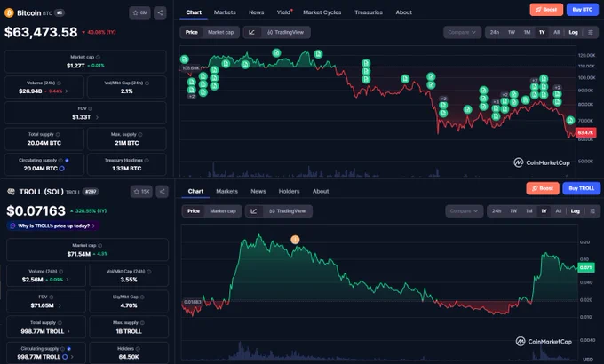This screenshot has width=604, height=364.
Task: Click the Bitcoin orange logo icon
Action: (x=9, y=12)
